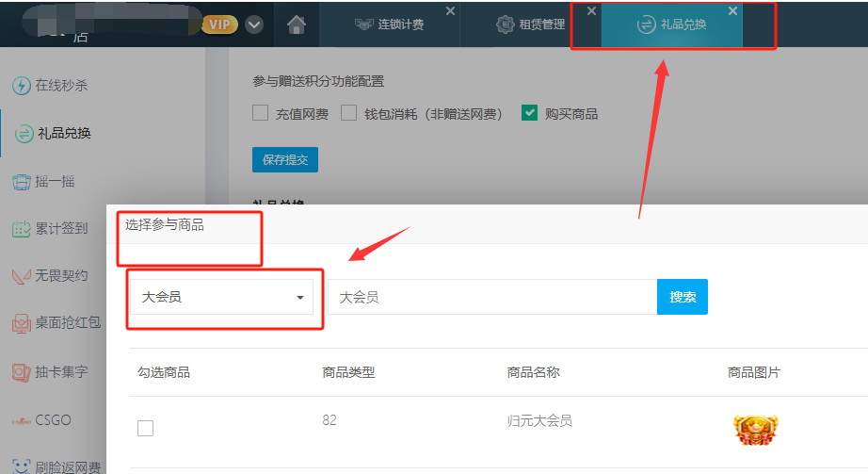Click the 大会员 search input field
The image size is (868, 474).
click(492, 297)
